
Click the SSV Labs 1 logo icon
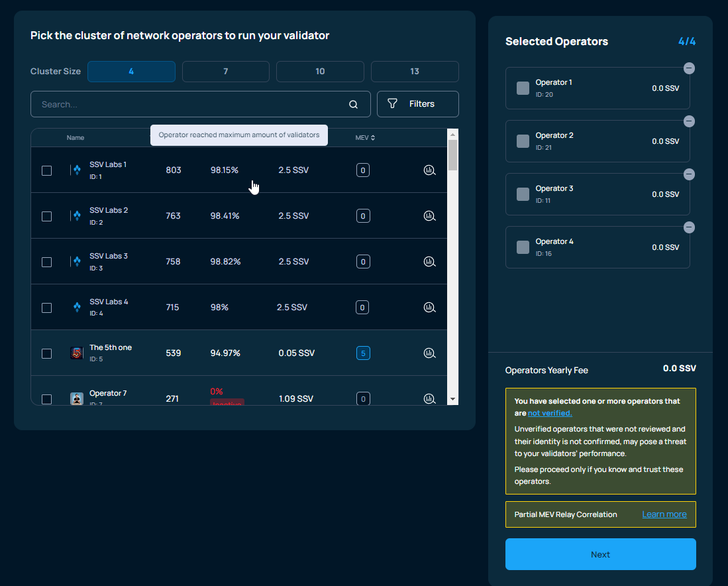coord(77,170)
